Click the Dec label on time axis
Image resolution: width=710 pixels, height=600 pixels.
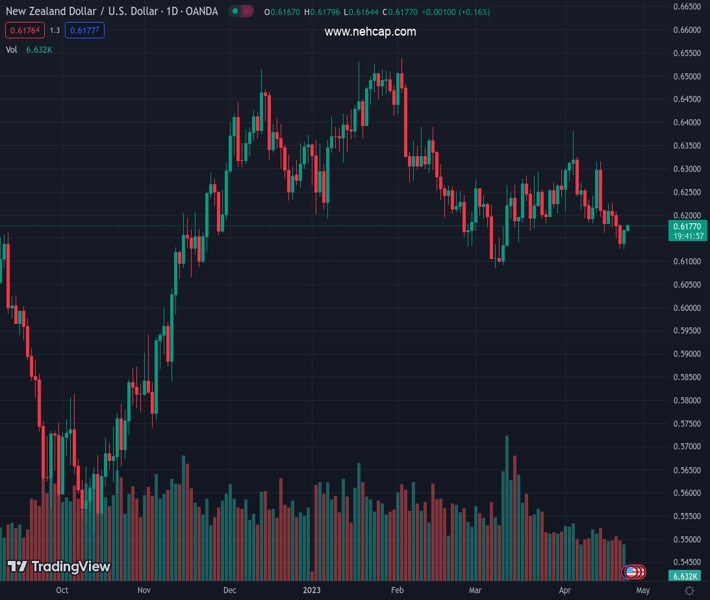coord(229,590)
